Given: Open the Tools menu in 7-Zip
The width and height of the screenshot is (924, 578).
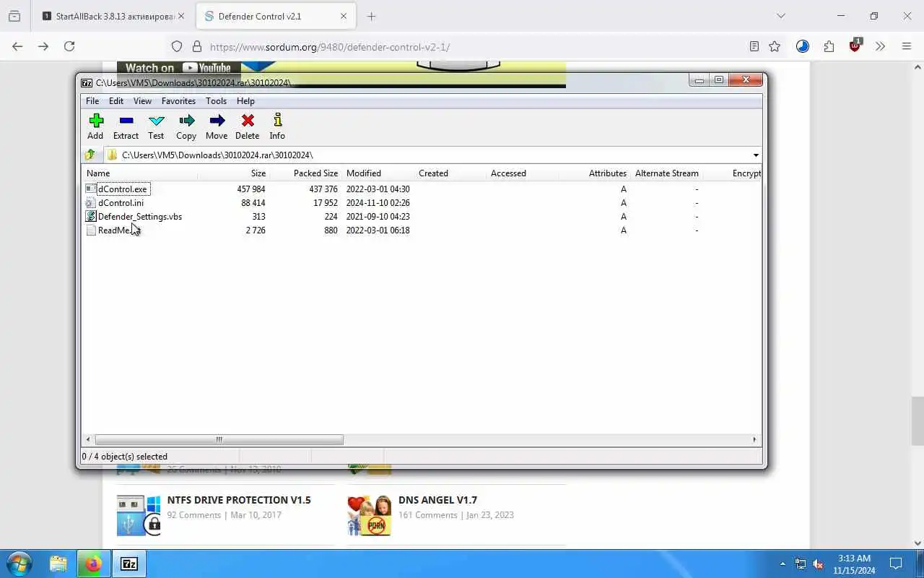Looking at the screenshot, I should click(x=216, y=101).
